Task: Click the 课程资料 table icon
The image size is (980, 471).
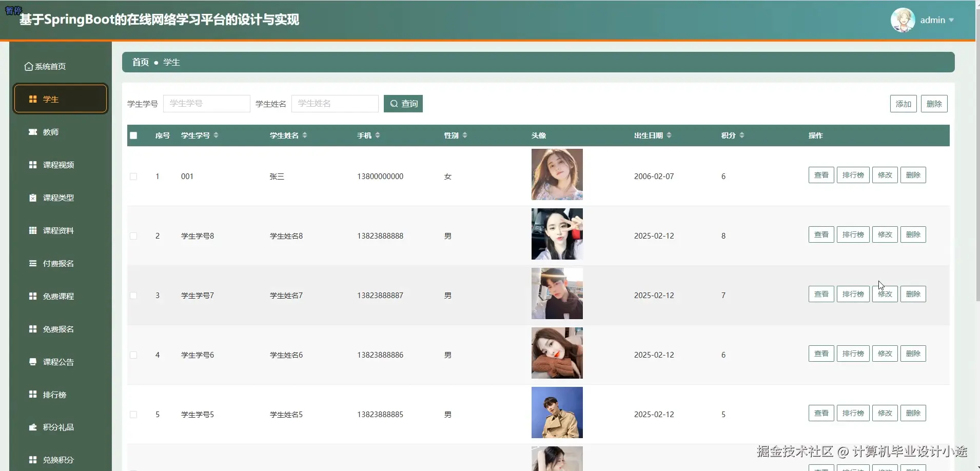Action: pos(33,230)
